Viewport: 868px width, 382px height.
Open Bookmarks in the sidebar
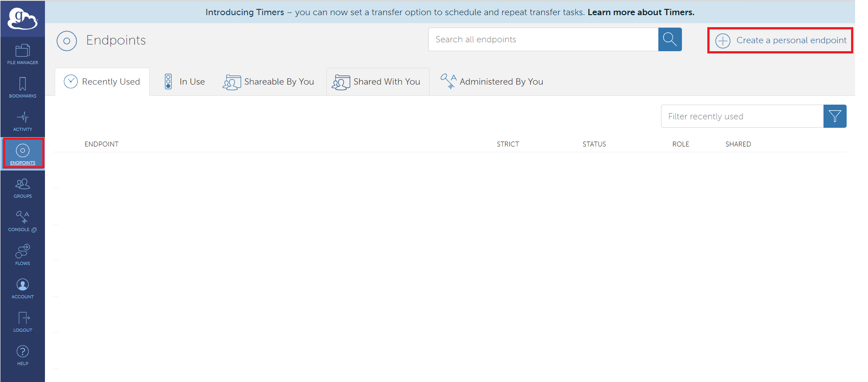point(23,87)
